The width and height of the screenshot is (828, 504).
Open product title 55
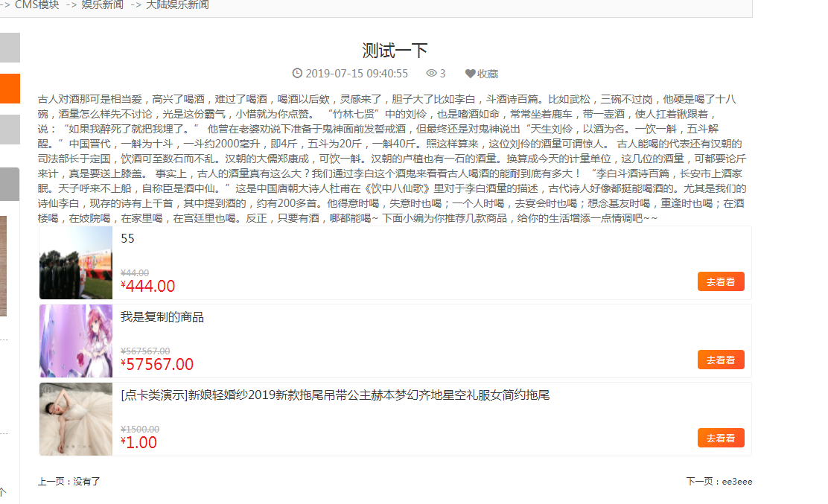tap(127, 239)
